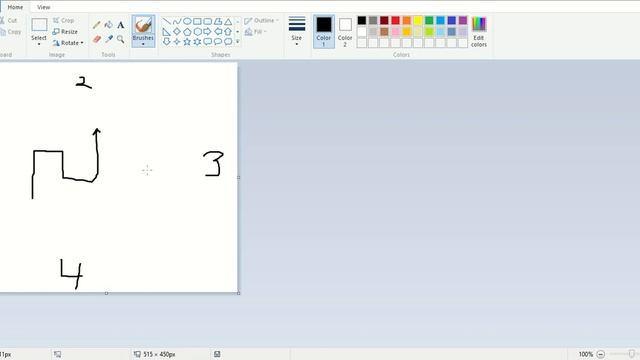
Task: Open Edit colors dialog
Action: click(x=479, y=32)
